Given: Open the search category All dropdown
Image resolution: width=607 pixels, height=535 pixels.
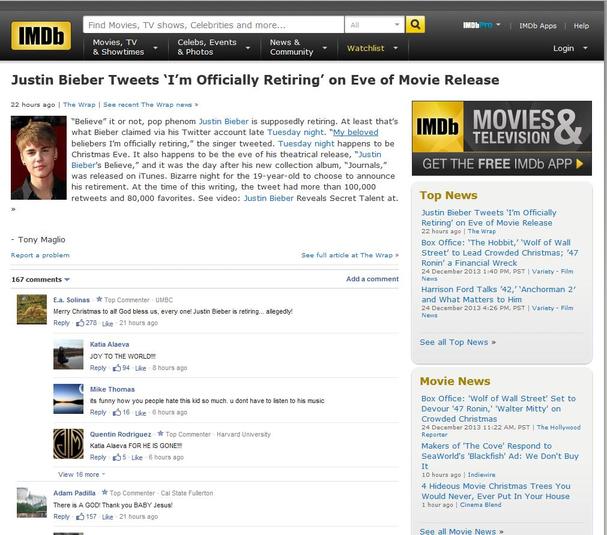Looking at the screenshot, I should coord(374,25).
